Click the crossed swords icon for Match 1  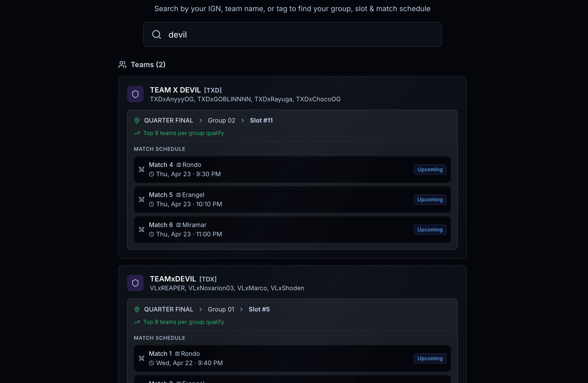coord(142,358)
